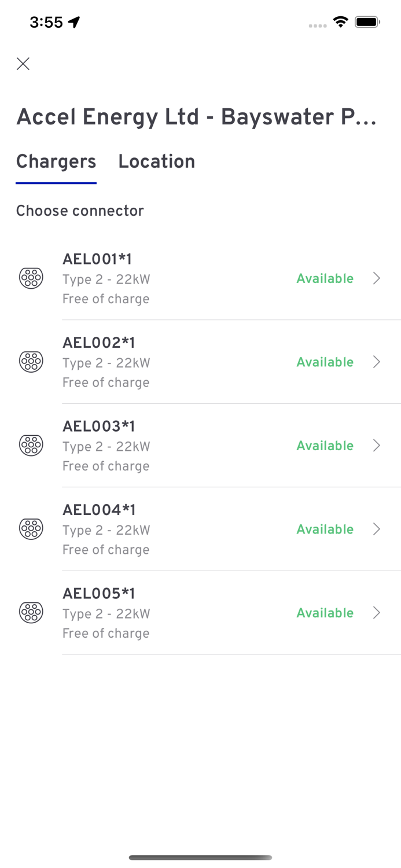
Task: Tap the Available status on AEL002*1
Action: coord(325,361)
